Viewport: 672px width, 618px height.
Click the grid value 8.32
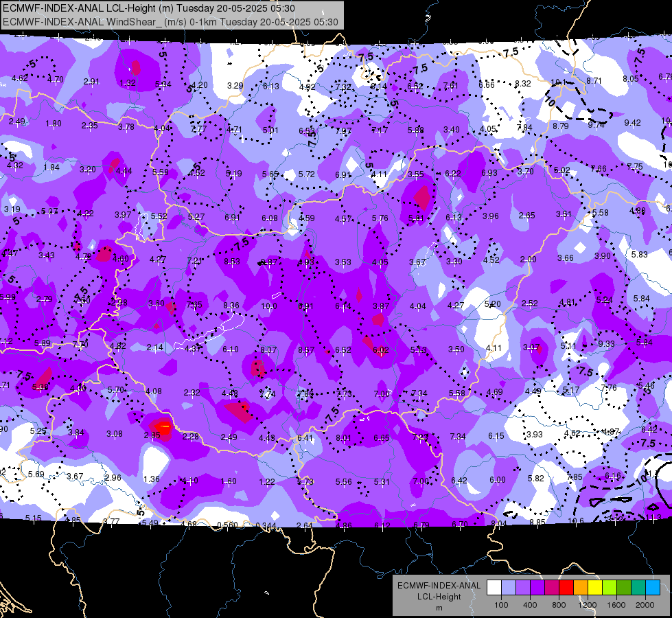[523, 84]
